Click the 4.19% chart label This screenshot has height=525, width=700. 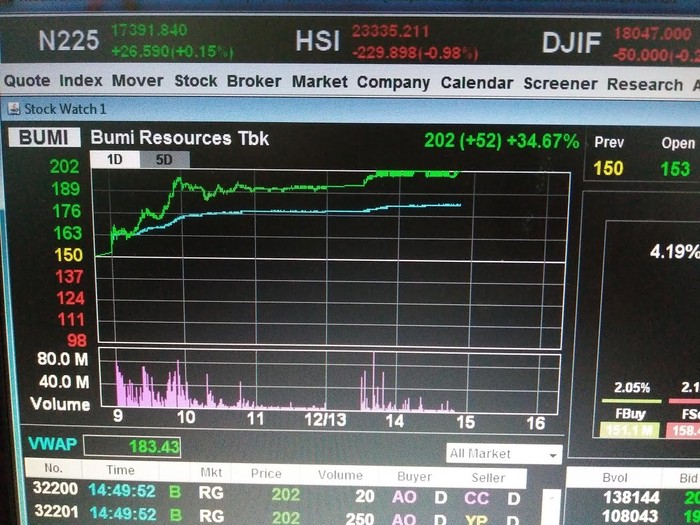(675, 252)
